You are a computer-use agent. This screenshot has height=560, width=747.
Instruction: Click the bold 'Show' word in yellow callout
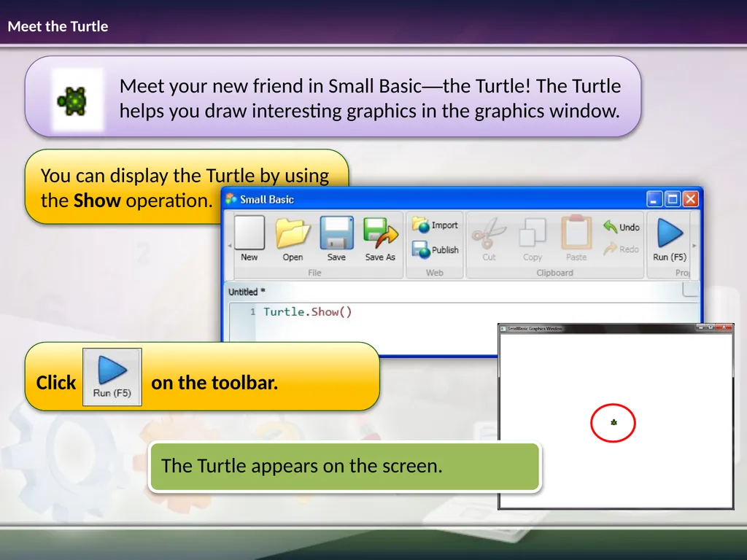tap(97, 201)
